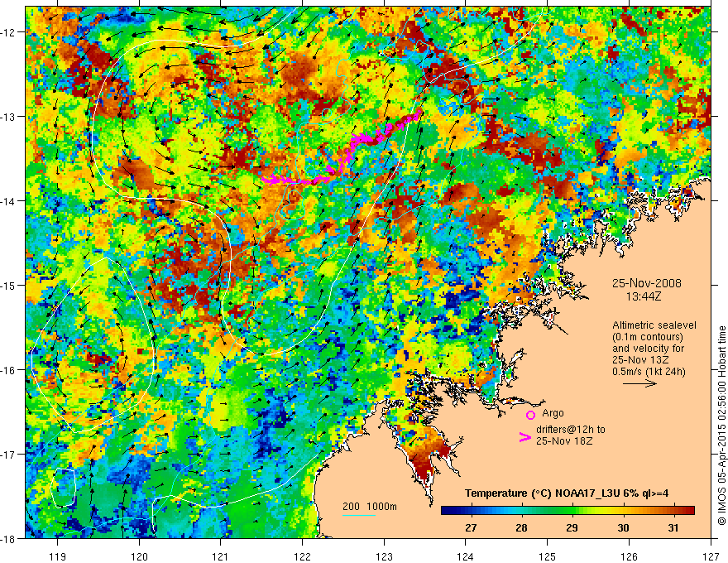Screen dimensions: 728x563
Task: Click the latitude axis label -14
Action: [8, 201]
